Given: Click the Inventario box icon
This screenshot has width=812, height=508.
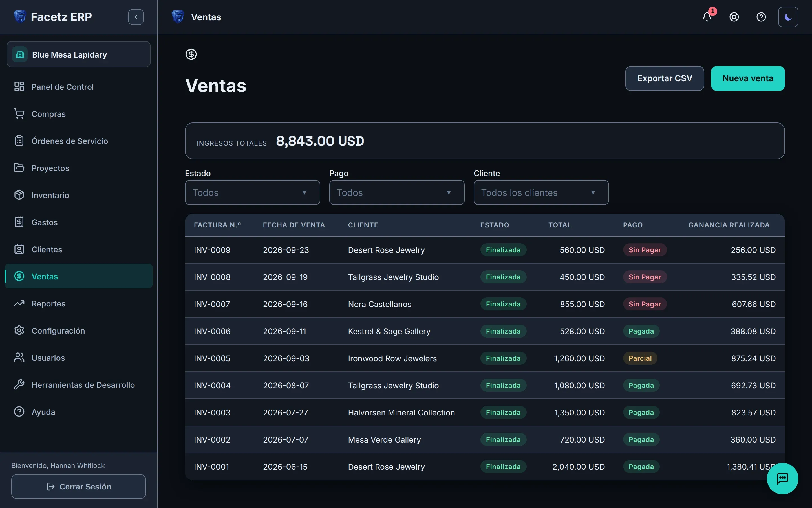Looking at the screenshot, I should coord(19,195).
